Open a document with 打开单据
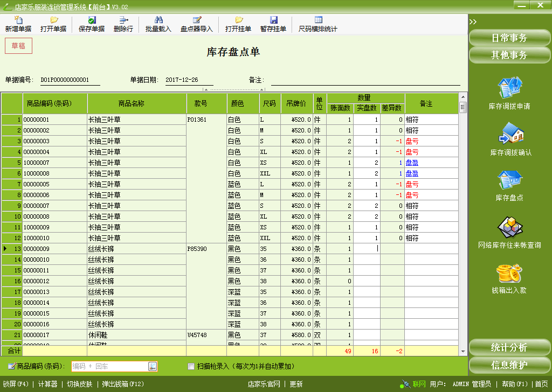Image resolution: width=552 pixels, height=392 pixels. (53, 24)
